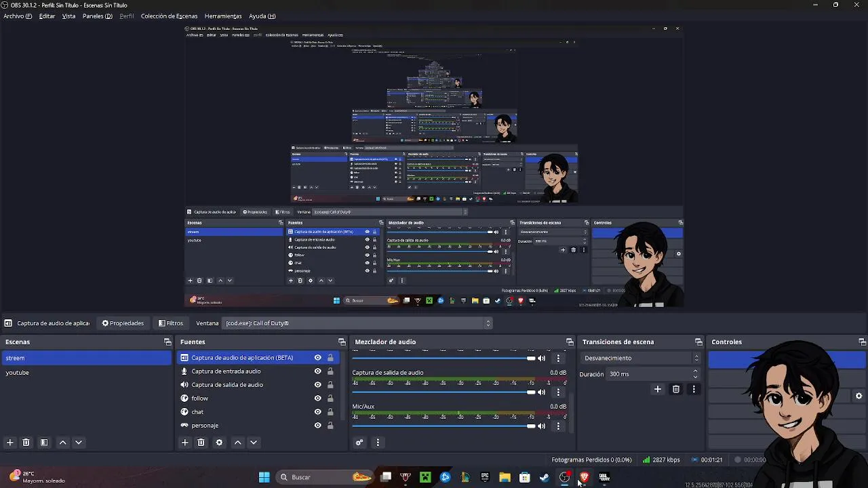
Task: Open the Colección de Escenas menu
Action: tap(169, 16)
